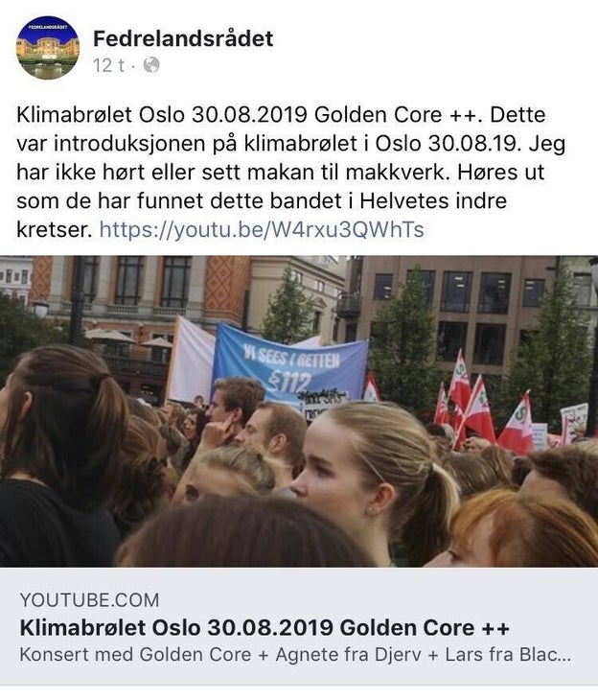Click the YOUTUBE.COM source label
Screen dimensions: 598x700
pos(90,600)
